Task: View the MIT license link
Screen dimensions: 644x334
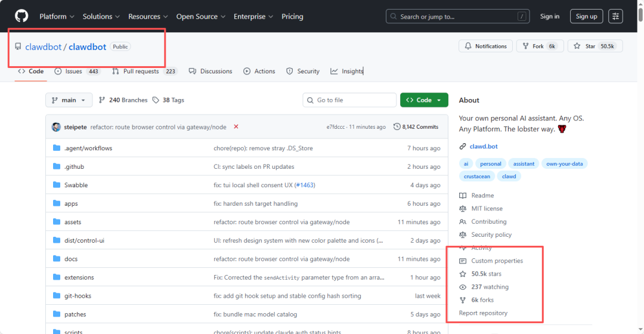Action: point(487,209)
